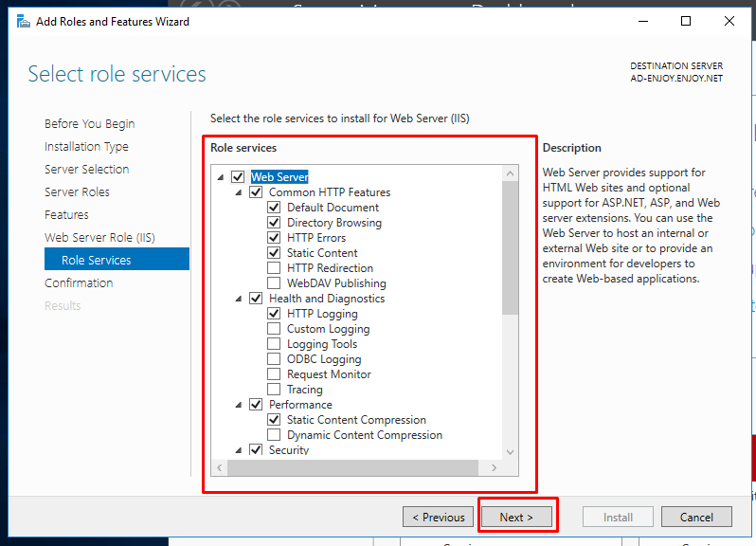Click the Cancel button

coord(696,517)
